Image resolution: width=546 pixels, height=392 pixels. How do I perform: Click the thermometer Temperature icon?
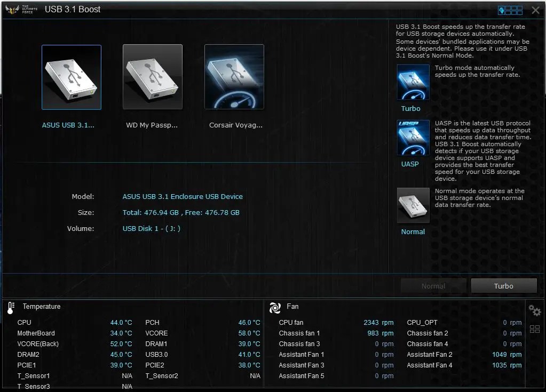[x=11, y=308]
